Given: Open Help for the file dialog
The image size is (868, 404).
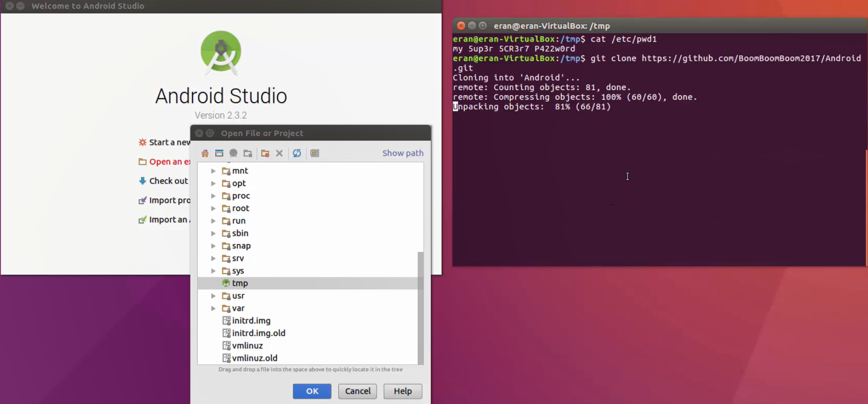Looking at the screenshot, I should pyautogui.click(x=403, y=391).
